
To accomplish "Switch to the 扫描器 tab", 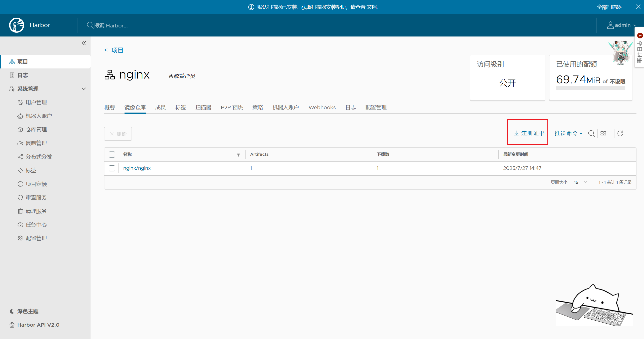I will (204, 107).
